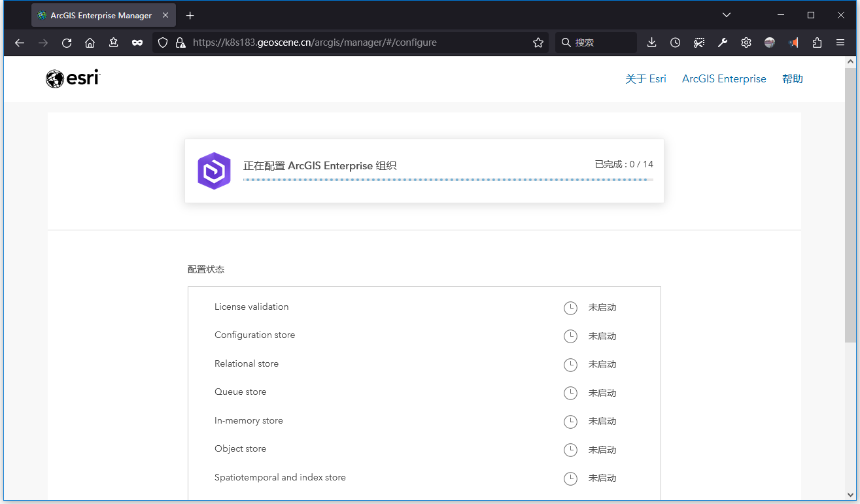
Task: Click the round avatar extension icon
Action: coord(770,42)
